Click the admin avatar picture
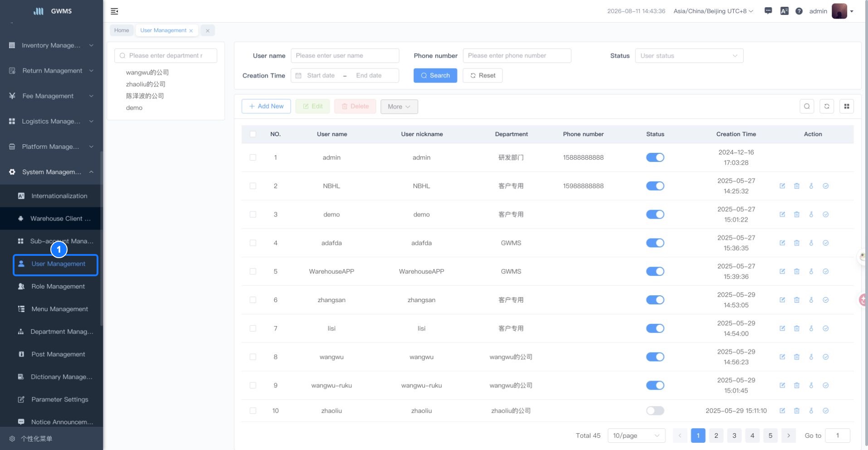The width and height of the screenshot is (868, 450). (839, 11)
